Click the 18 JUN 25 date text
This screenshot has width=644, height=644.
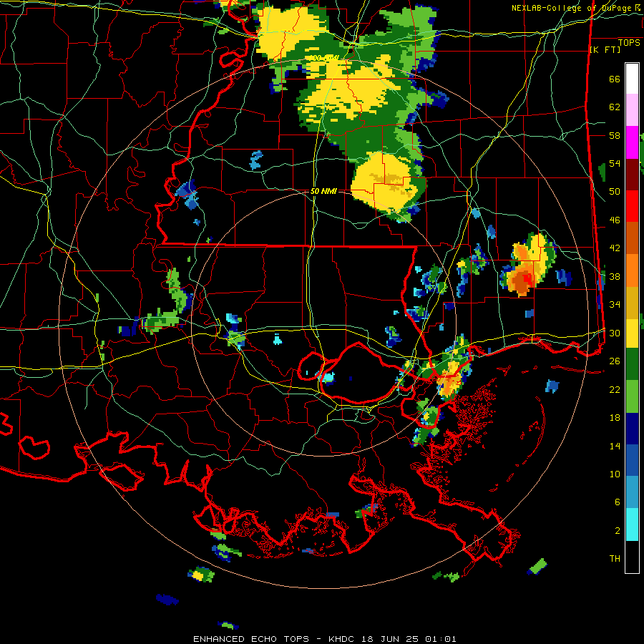click(391, 639)
